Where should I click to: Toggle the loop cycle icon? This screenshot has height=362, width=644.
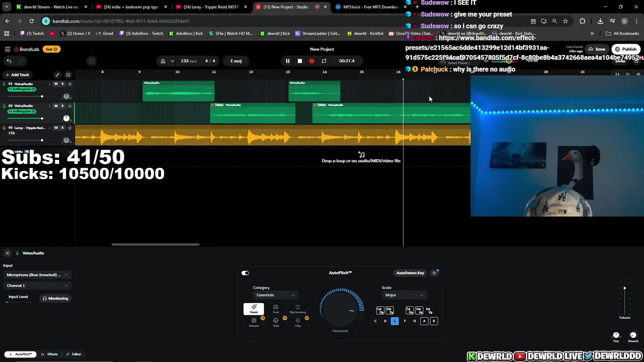coord(324,61)
